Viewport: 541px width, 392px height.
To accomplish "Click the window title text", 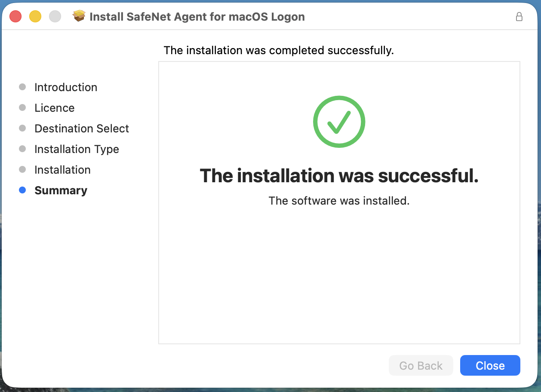I will click(197, 17).
